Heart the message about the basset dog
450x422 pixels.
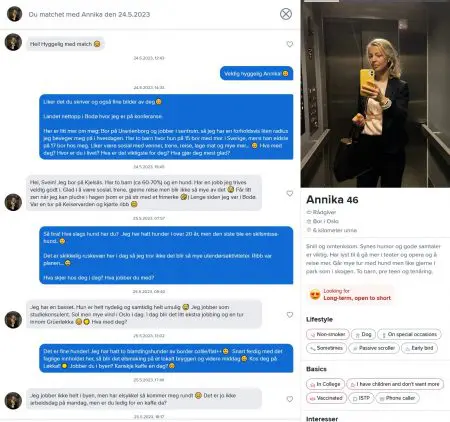290,315
